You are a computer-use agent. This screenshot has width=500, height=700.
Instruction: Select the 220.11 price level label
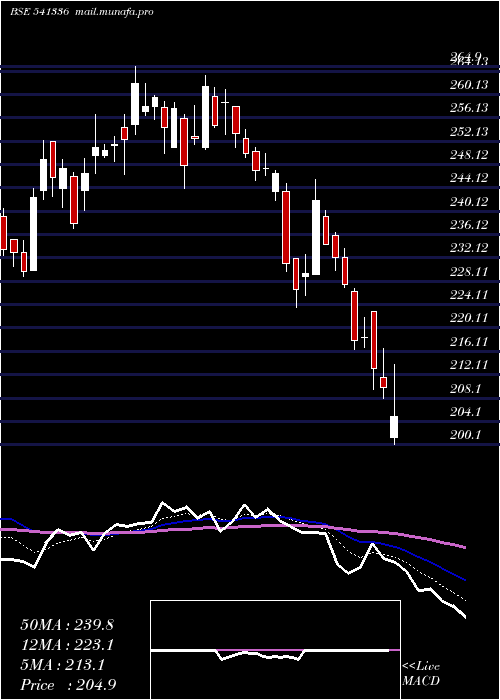(469, 318)
